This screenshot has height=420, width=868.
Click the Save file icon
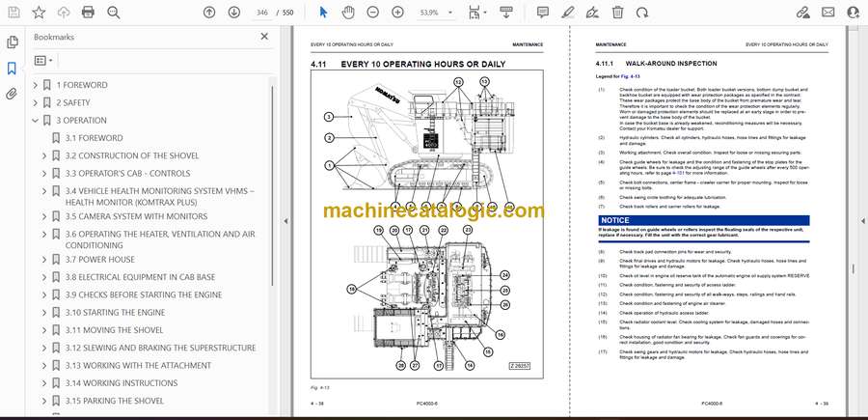click(x=14, y=13)
